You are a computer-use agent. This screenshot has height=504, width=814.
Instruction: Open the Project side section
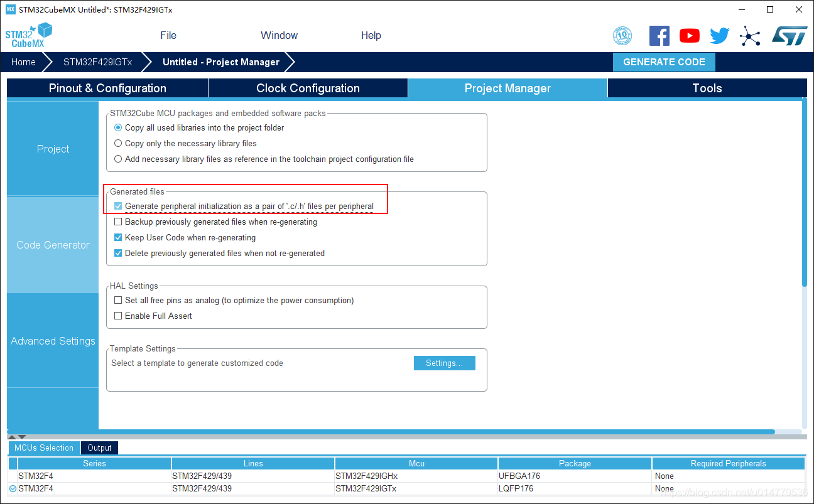tap(53, 149)
